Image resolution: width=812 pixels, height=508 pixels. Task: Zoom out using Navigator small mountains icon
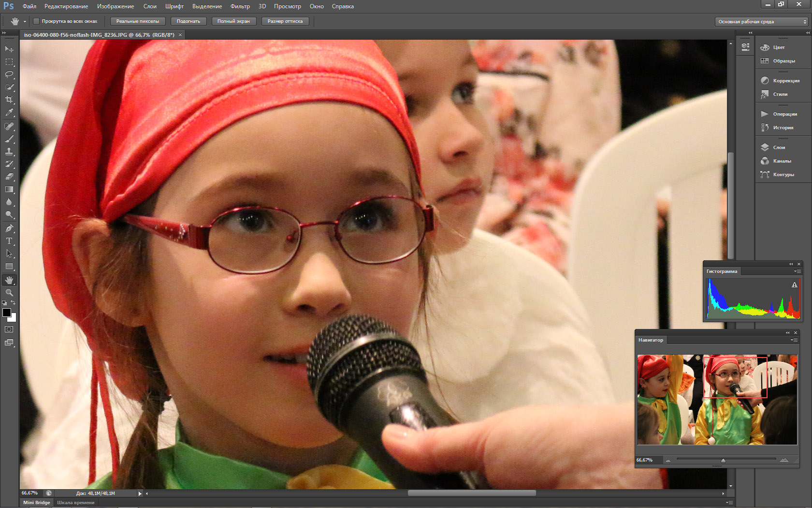click(x=668, y=460)
